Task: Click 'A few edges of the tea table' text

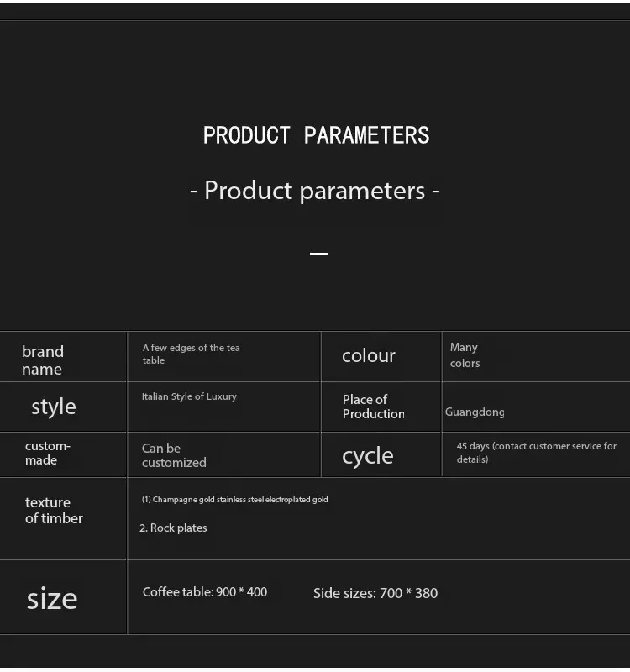Action: 192,354
